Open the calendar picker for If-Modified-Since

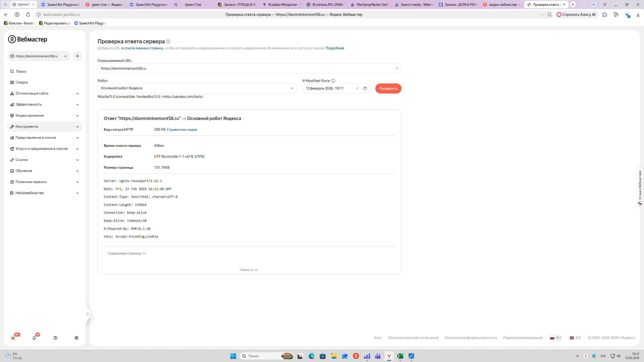pyautogui.click(x=365, y=88)
